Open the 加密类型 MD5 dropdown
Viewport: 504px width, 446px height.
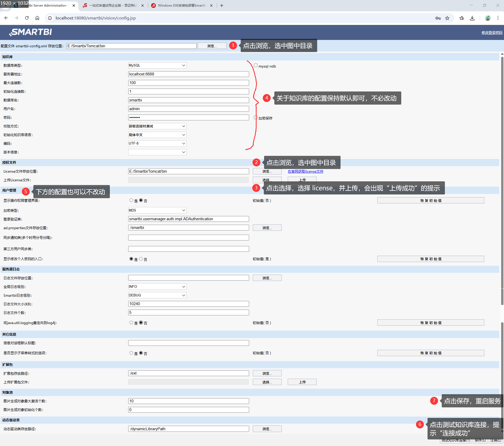pos(157,210)
